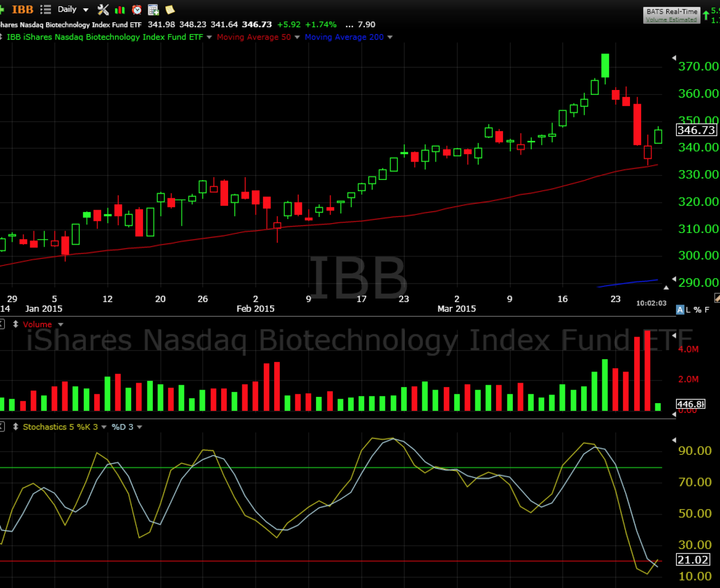Click the IBB ticker symbol label
The height and width of the screenshot is (588, 720).
22,9
